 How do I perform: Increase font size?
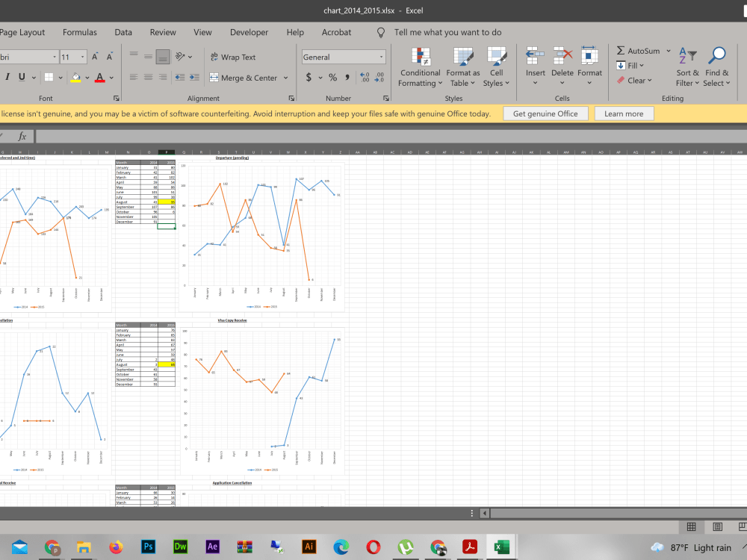95,57
